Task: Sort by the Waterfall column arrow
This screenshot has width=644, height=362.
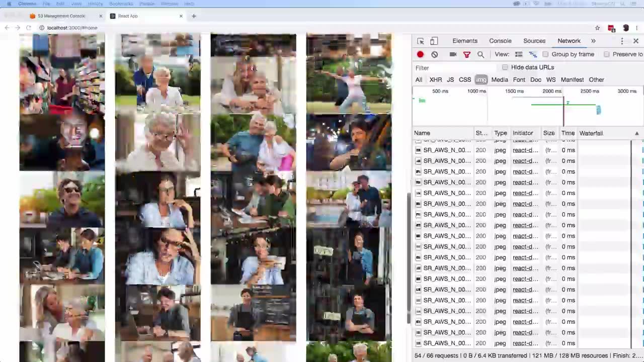Action: coord(636,133)
